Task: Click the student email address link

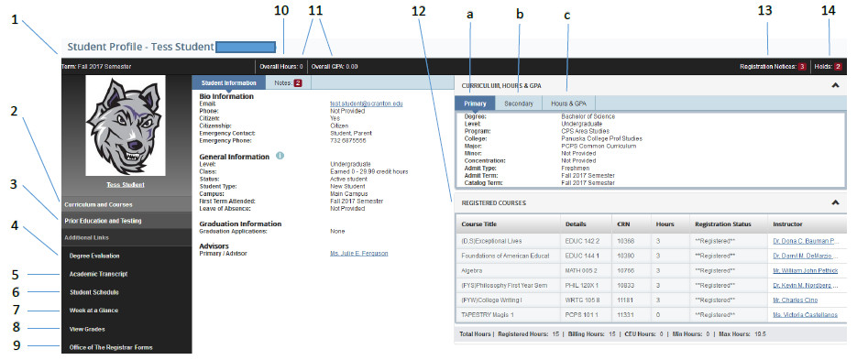Action: 366,104
